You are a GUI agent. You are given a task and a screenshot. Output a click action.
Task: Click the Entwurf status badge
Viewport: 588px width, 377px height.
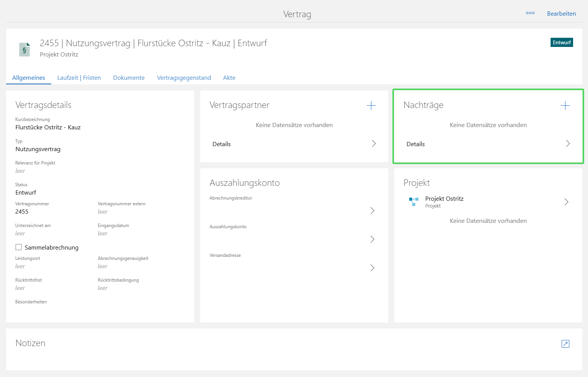(561, 42)
